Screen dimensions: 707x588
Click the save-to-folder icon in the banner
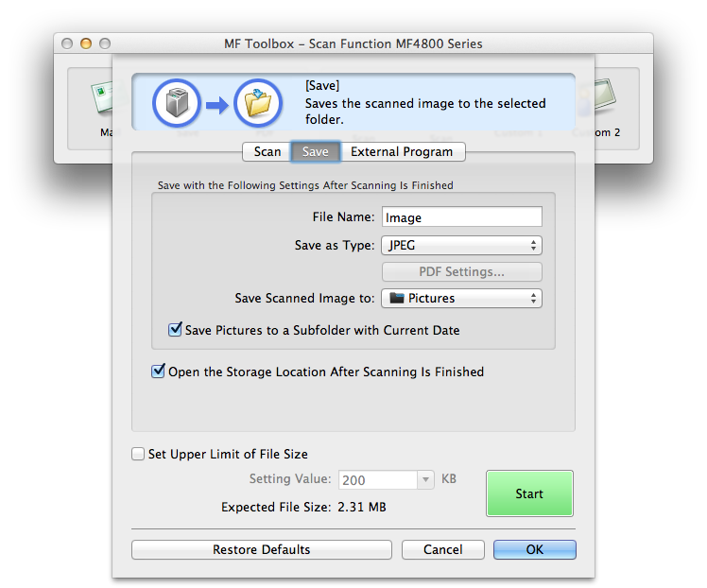point(258,103)
